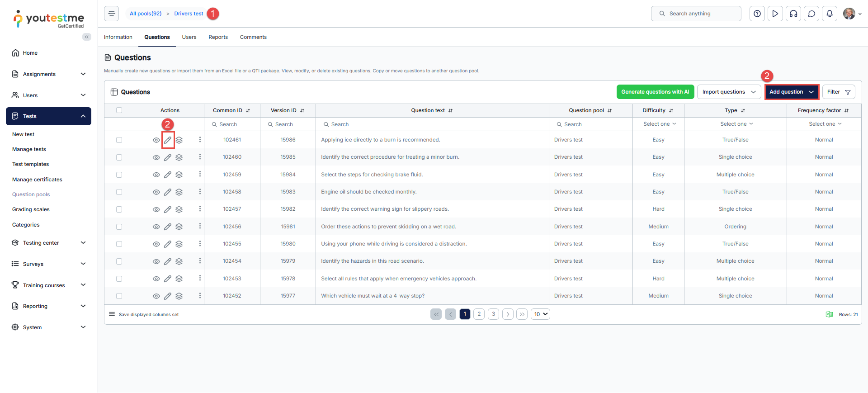868x393 pixels.
Task: Select checkbox for question 102452
Action: tap(119, 296)
